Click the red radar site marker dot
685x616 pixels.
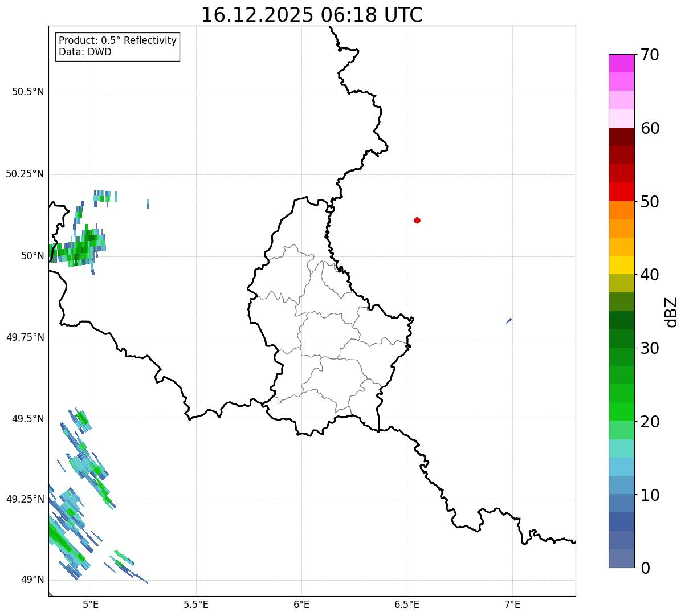coord(417,220)
